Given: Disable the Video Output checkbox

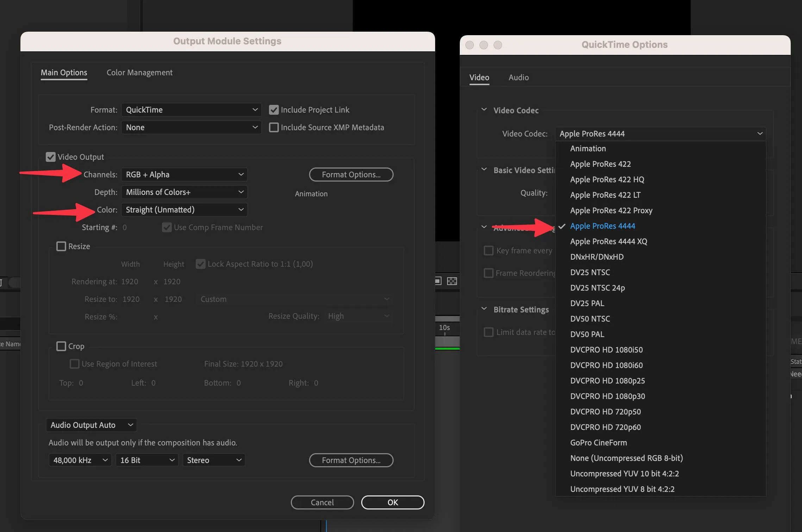Looking at the screenshot, I should coord(51,157).
